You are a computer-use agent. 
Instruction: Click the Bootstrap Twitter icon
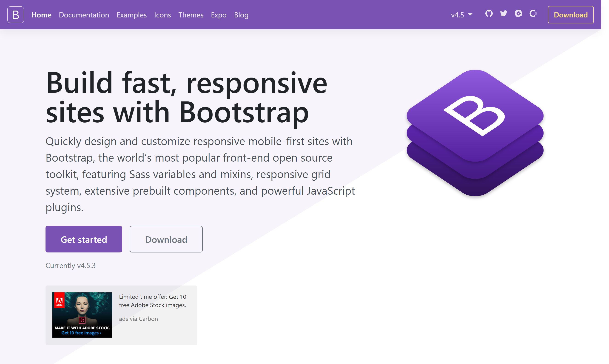503,14
